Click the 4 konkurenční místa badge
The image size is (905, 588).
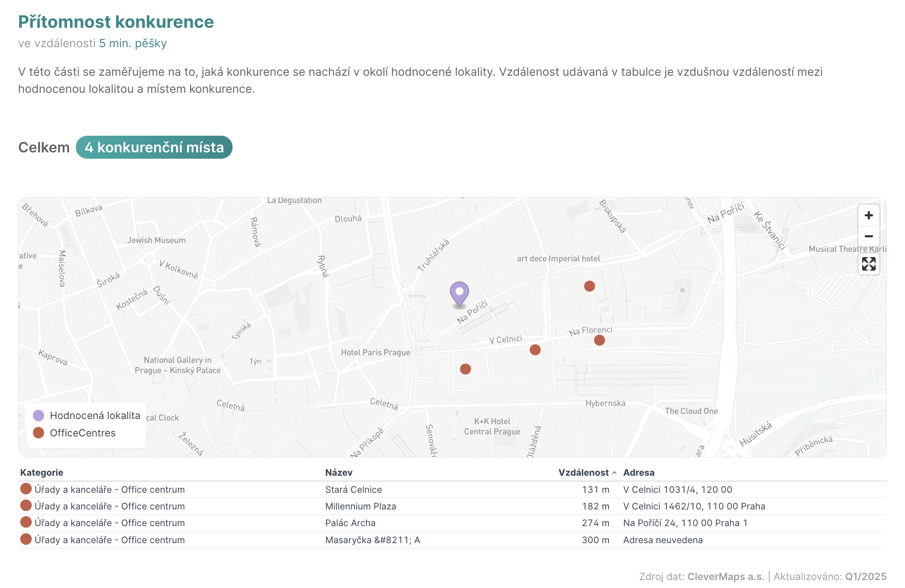(x=154, y=148)
